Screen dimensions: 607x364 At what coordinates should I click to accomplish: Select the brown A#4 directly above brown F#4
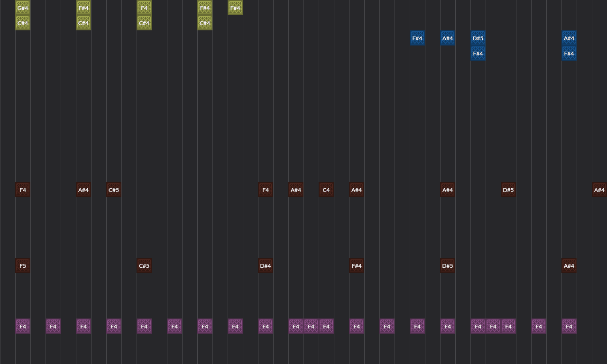click(x=357, y=190)
